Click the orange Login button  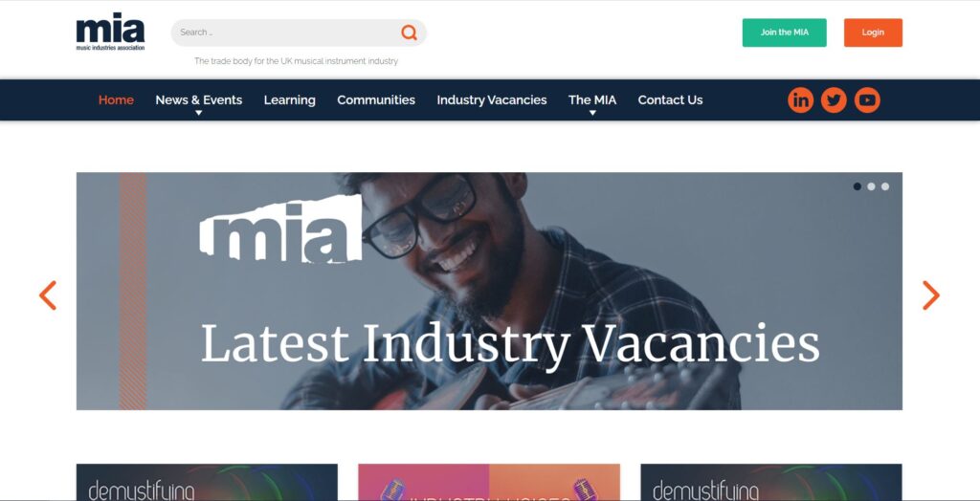[x=873, y=33]
